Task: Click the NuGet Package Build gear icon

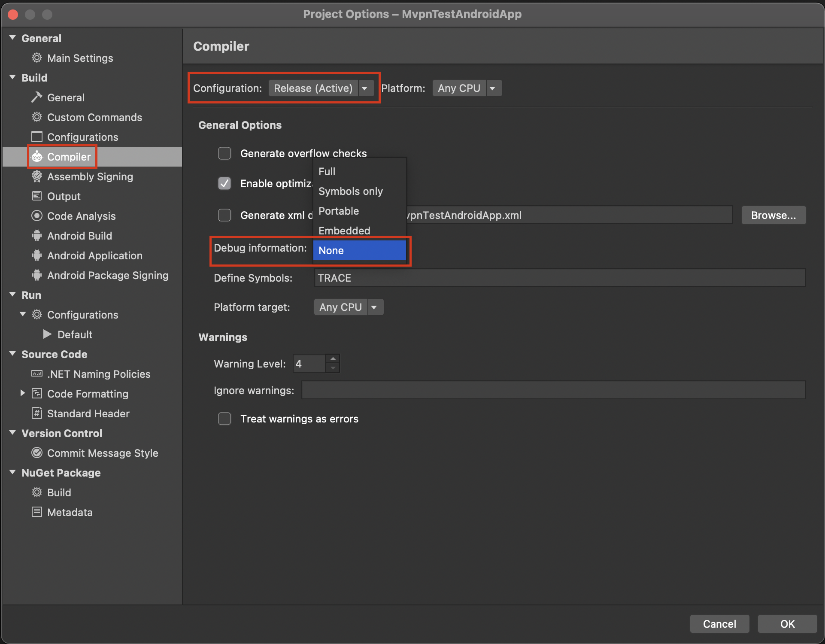Action: click(x=37, y=492)
